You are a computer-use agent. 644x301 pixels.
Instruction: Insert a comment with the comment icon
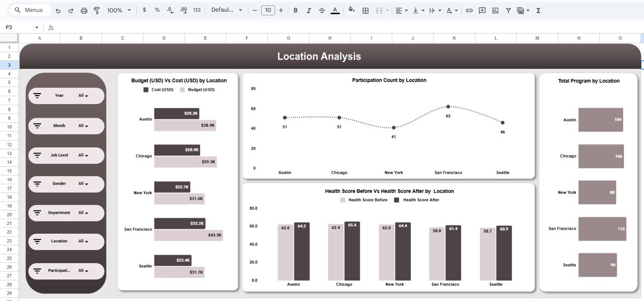pos(481,10)
